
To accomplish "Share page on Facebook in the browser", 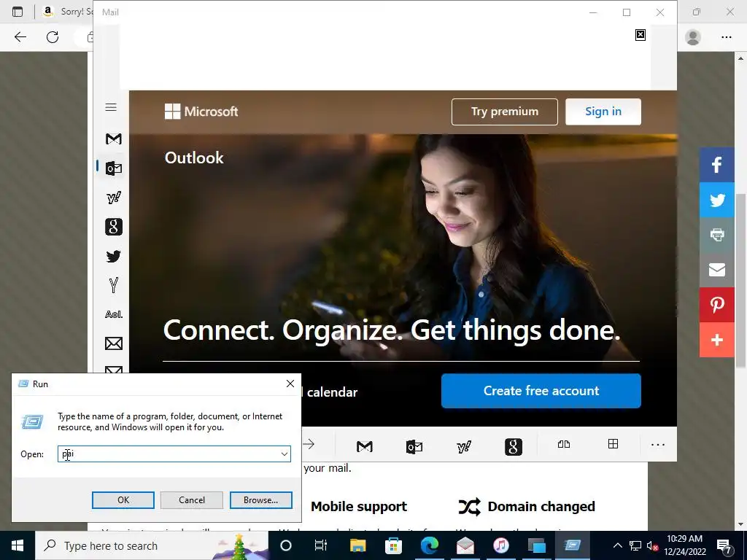I will pyautogui.click(x=716, y=165).
